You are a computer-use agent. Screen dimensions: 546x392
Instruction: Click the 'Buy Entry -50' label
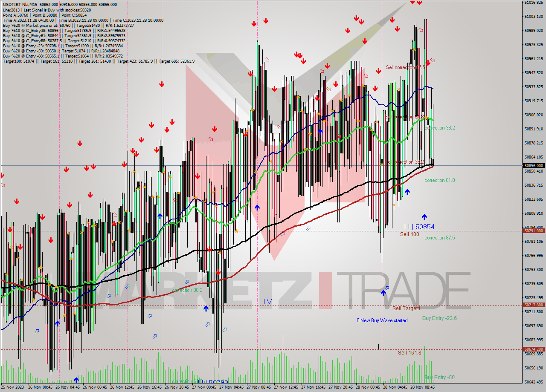439,378
